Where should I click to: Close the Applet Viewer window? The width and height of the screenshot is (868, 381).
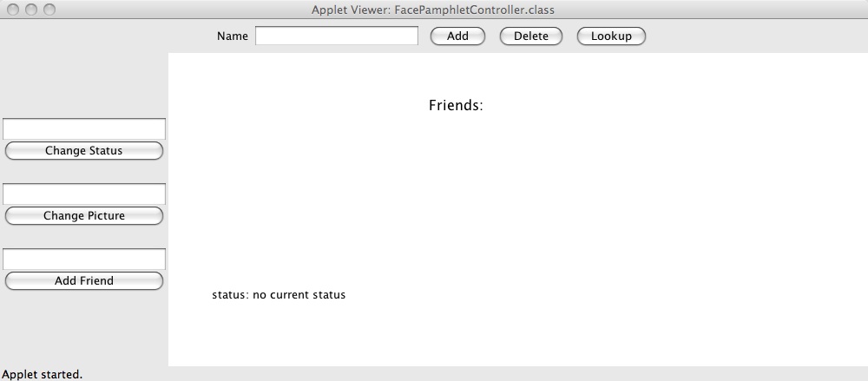coord(12,10)
